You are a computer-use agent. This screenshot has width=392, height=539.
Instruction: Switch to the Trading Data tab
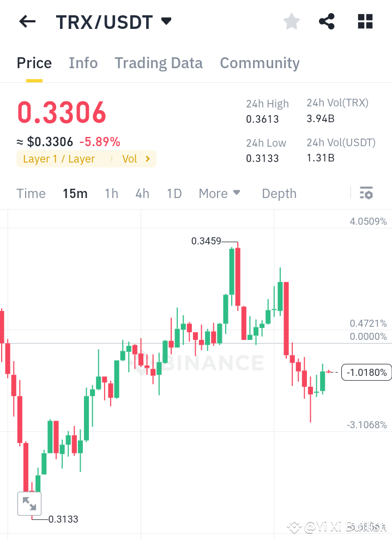[158, 63]
